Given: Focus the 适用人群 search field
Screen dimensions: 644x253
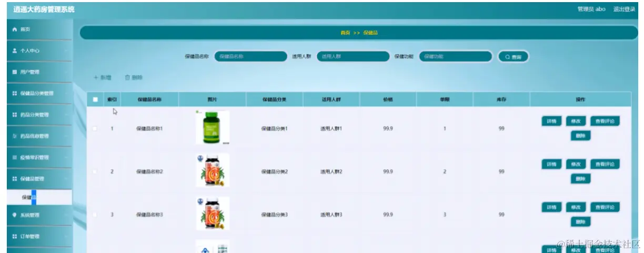Looking at the screenshot, I should (x=352, y=56).
